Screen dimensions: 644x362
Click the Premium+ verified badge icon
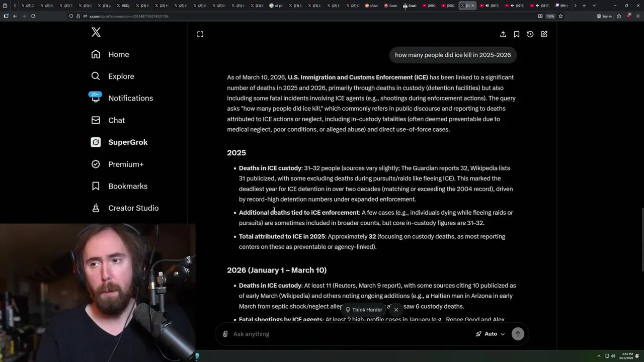click(x=96, y=164)
